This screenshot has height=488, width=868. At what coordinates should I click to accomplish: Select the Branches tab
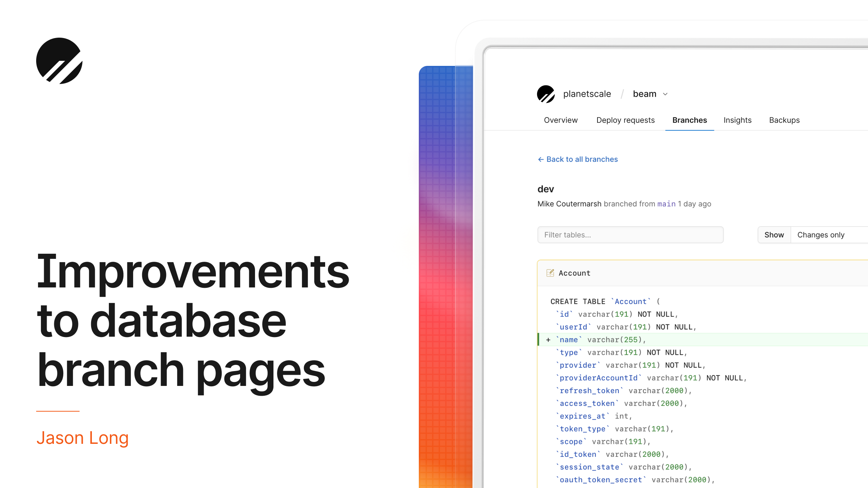689,120
